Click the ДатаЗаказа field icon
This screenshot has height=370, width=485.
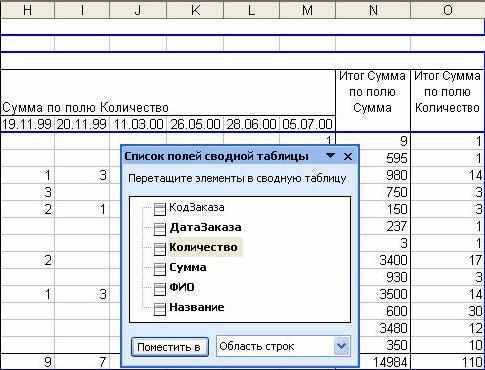[160, 230]
